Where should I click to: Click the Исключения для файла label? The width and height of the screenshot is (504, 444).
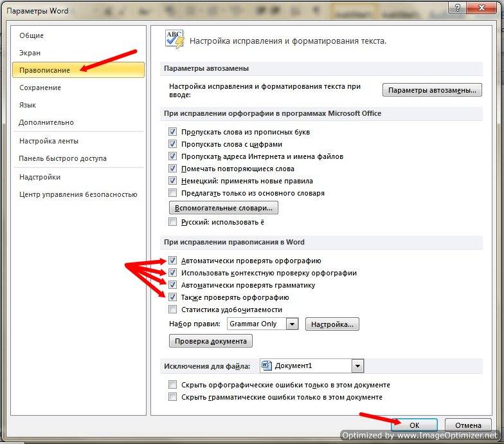point(207,366)
